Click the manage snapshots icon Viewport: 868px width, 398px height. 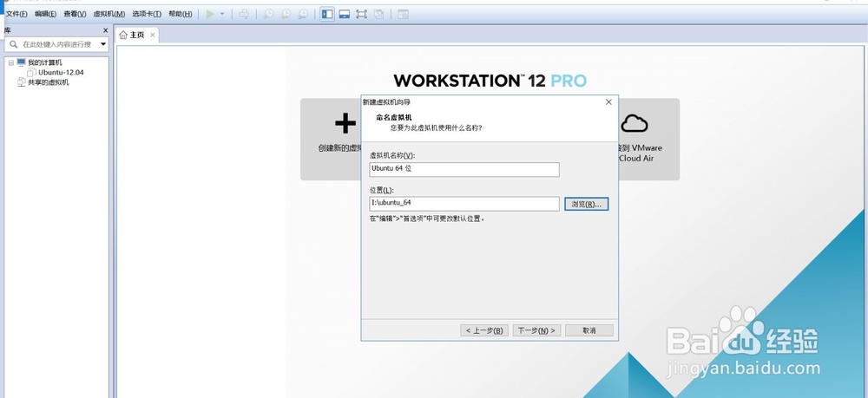click(303, 14)
